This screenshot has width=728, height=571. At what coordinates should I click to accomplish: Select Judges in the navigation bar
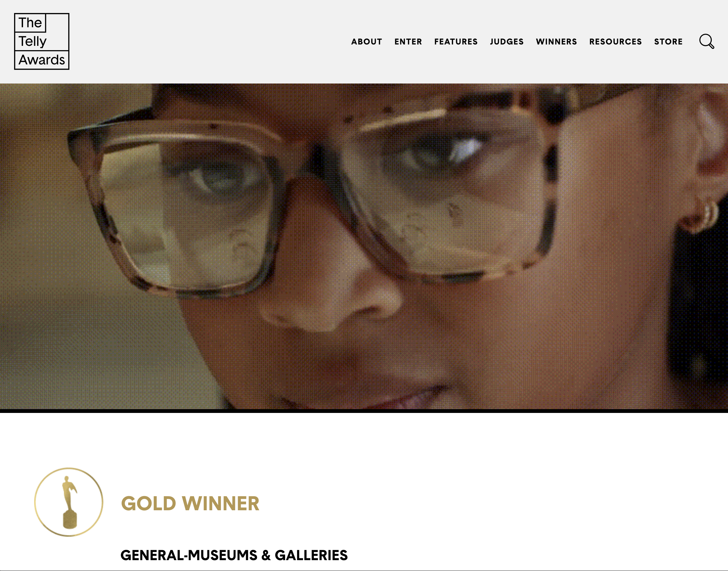(507, 42)
